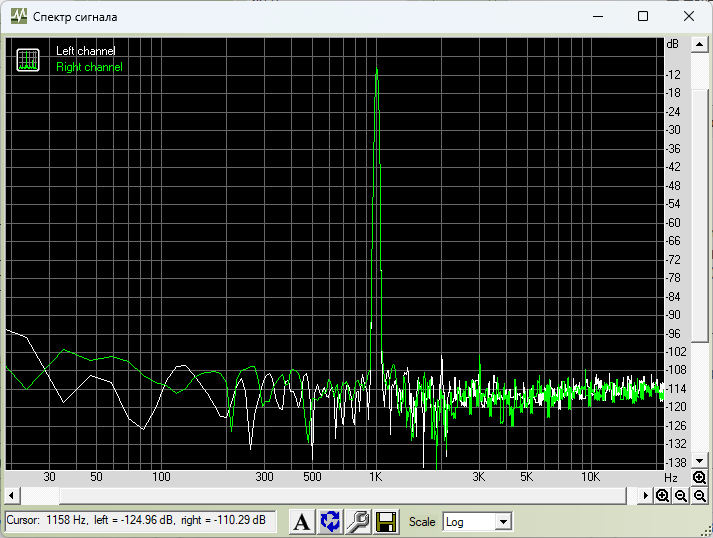The height and width of the screenshot is (538, 713).
Task: Click the app icon in title bar
Action: click(19, 16)
